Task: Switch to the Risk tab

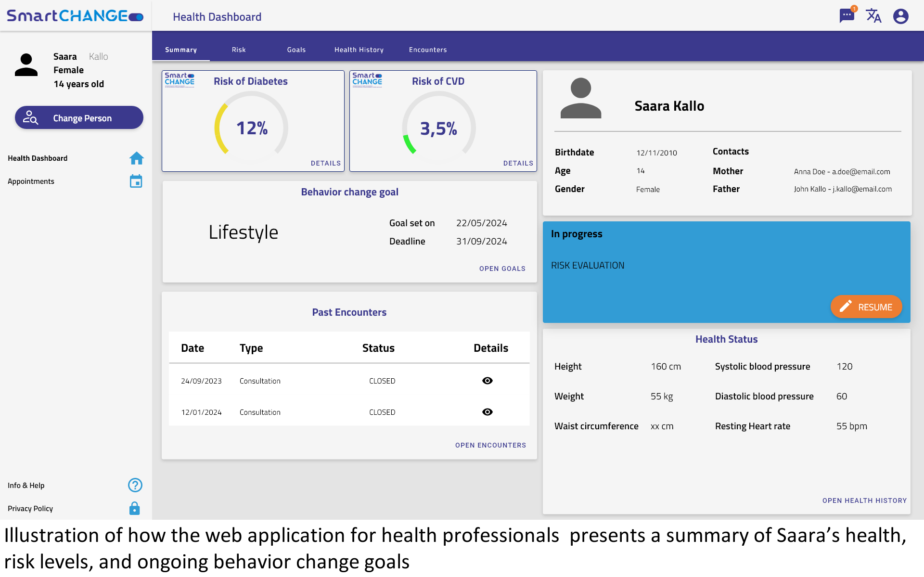Action: pyautogui.click(x=238, y=50)
